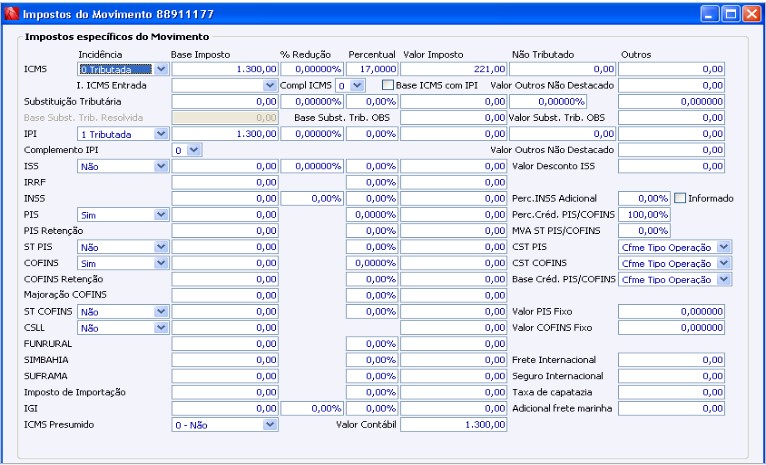Click the ICMS Outros field
The height and width of the screenshot is (465, 766).
pos(671,69)
